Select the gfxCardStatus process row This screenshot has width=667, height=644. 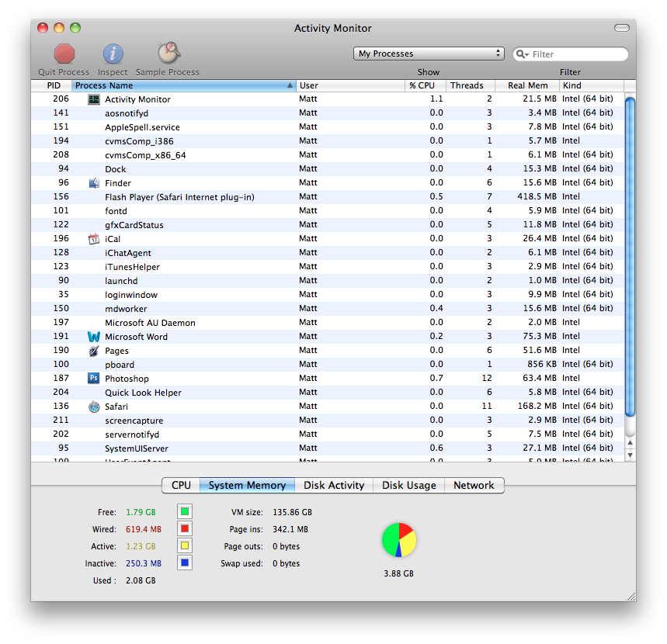(x=328, y=225)
